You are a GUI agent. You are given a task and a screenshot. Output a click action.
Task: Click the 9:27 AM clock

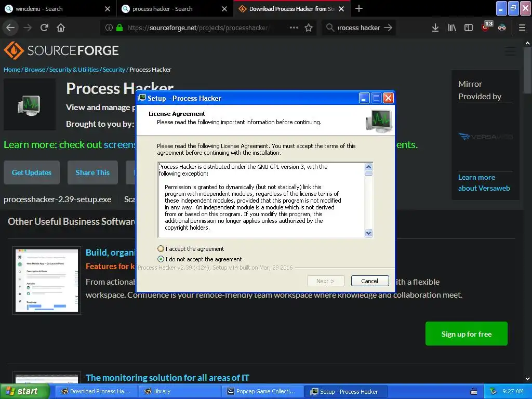[513, 391]
